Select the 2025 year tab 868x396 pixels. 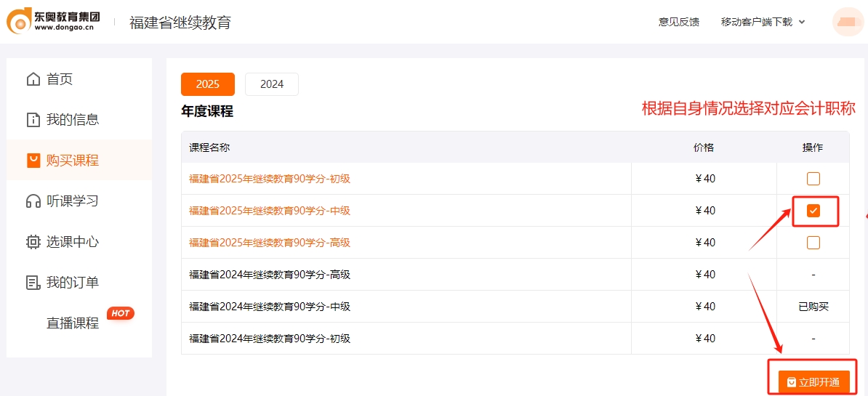(207, 84)
